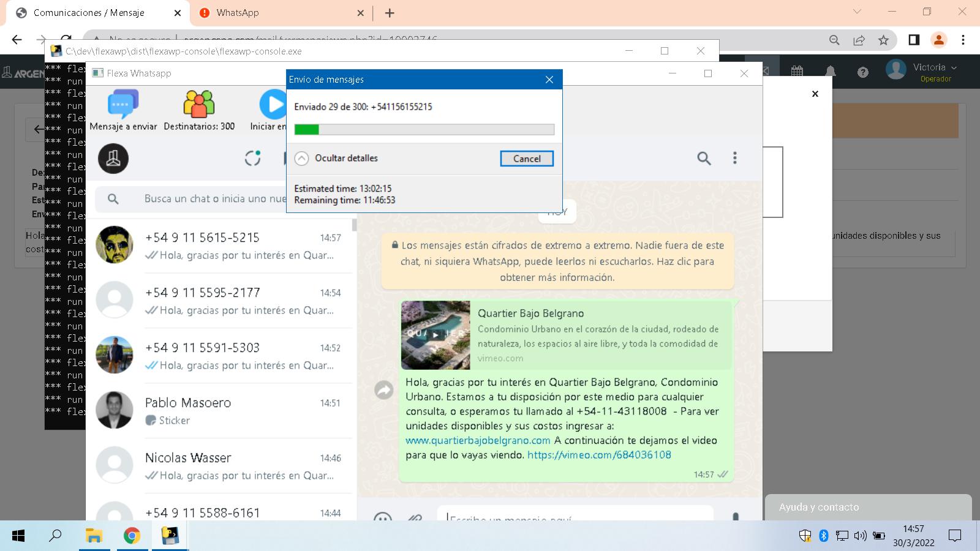Click the Ayuda y contacto button
The width and height of the screenshot is (980, 551).
868,507
